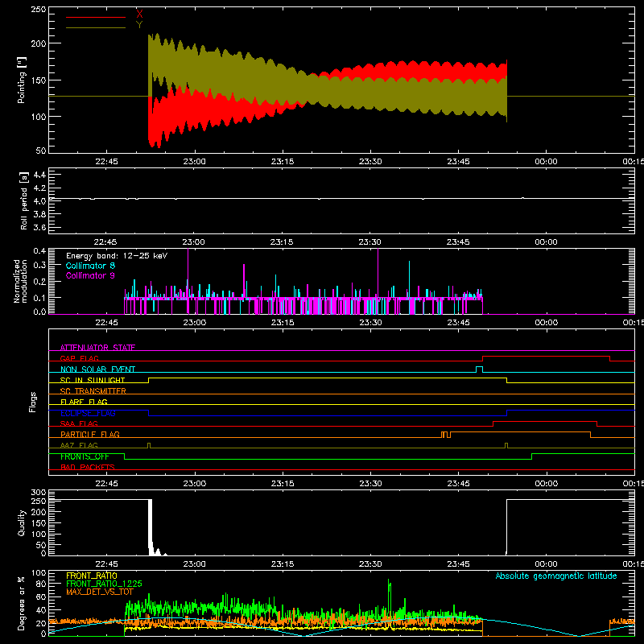Select the ATTENUATOR_STATE flag label

(x=97, y=348)
